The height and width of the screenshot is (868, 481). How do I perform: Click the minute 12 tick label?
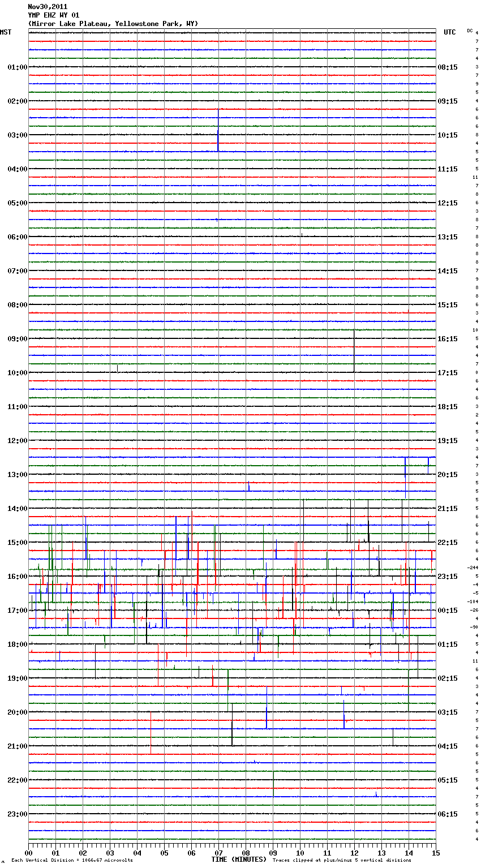(354, 853)
